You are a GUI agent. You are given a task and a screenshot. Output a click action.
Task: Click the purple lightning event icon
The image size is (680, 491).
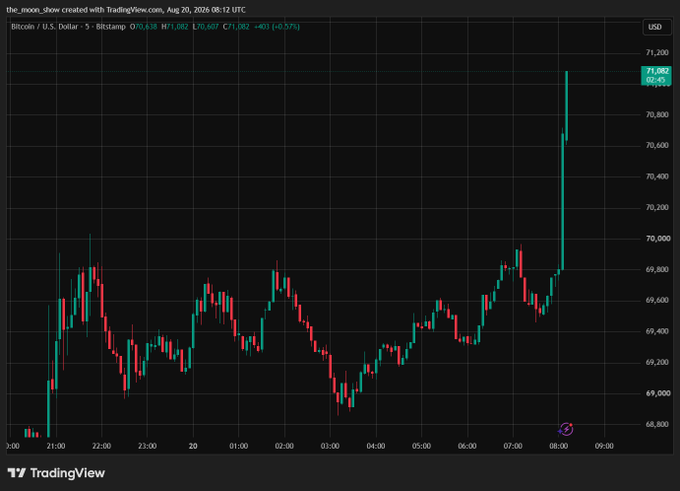[x=566, y=429]
